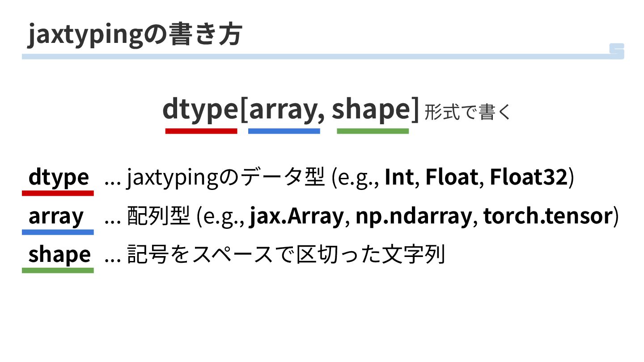Click the description 'jaxtypingのデータ型'

(226, 177)
